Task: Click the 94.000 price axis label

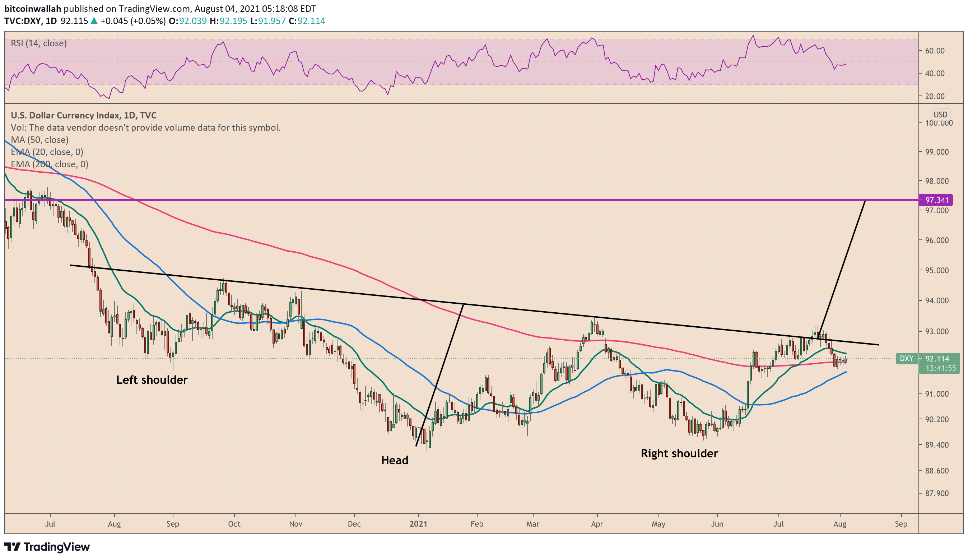Action: [937, 301]
